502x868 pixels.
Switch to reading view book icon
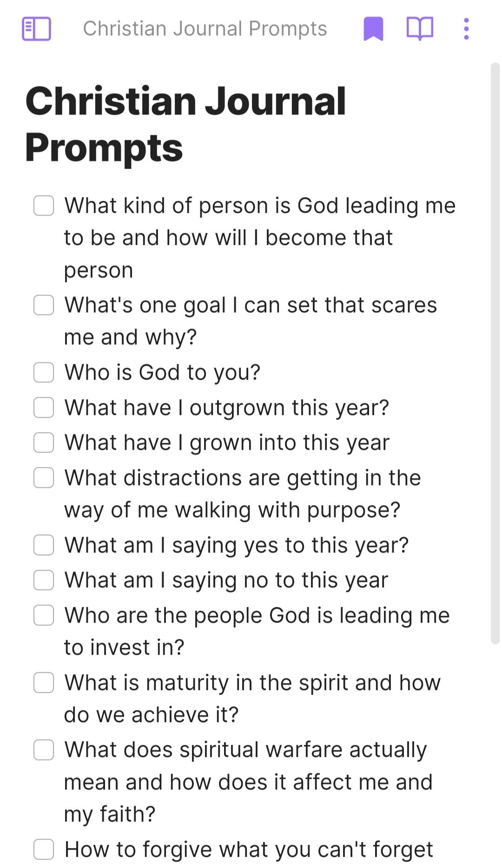tap(420, 29)
